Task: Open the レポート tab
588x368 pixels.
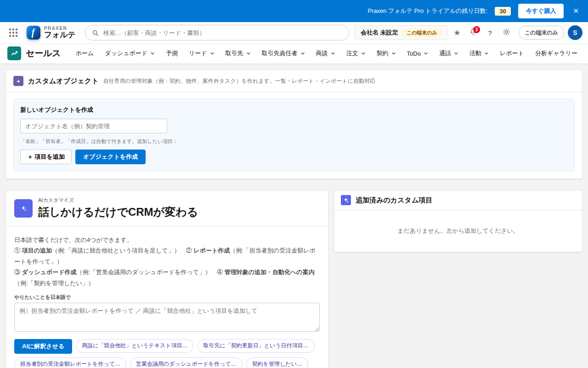Action: (x=512, y=53)
